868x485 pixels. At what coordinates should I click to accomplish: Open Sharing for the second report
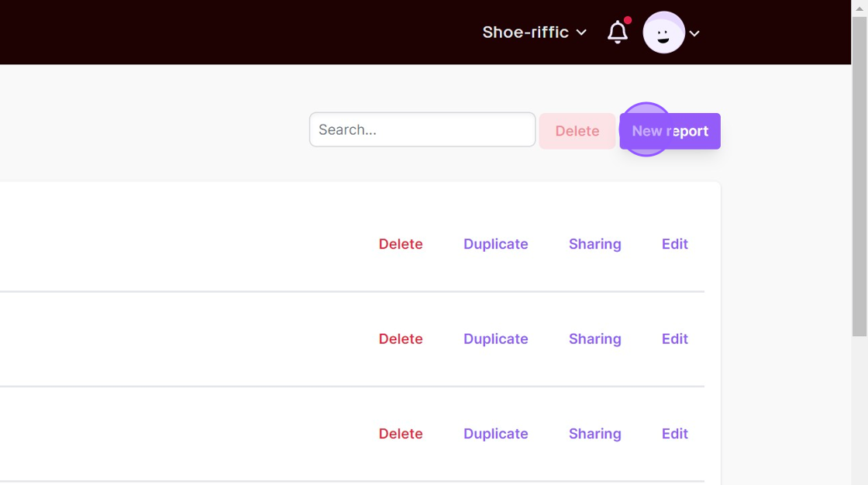tap(595, 339)
